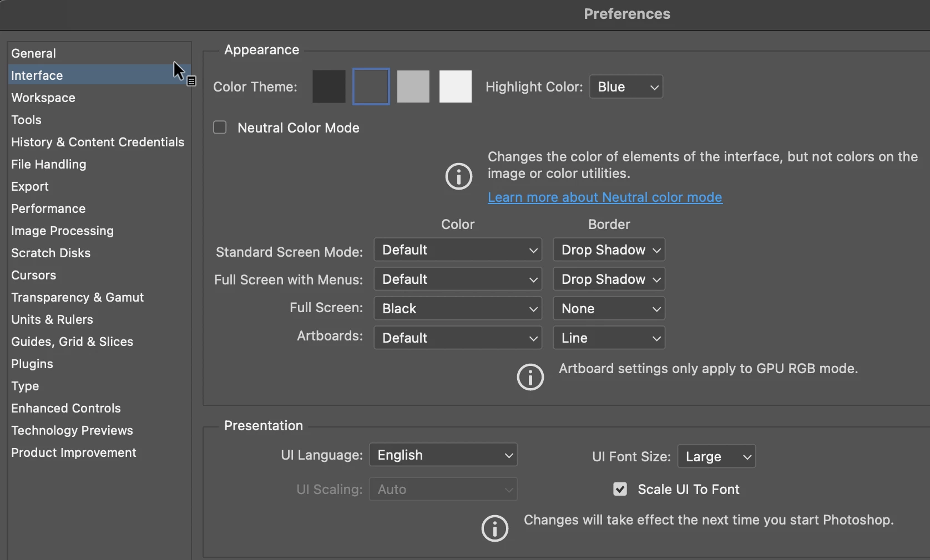
Task: Open Transparency & Gamut preferences category
Action: [99, 297]
